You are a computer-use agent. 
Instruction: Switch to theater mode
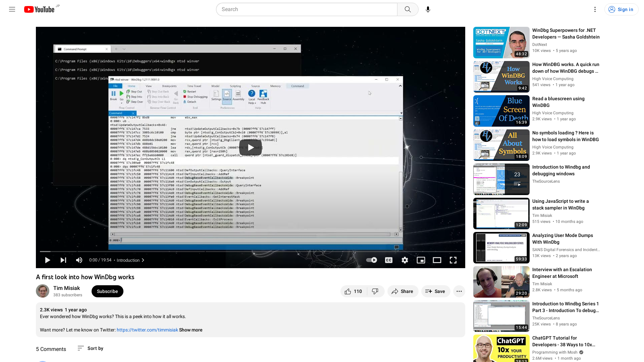tap(437, 260)
